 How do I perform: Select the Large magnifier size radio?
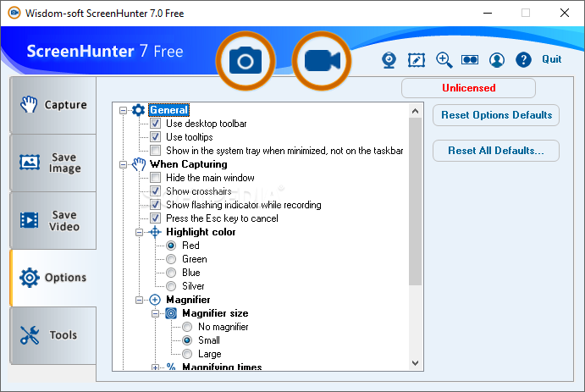coord(187,354)
